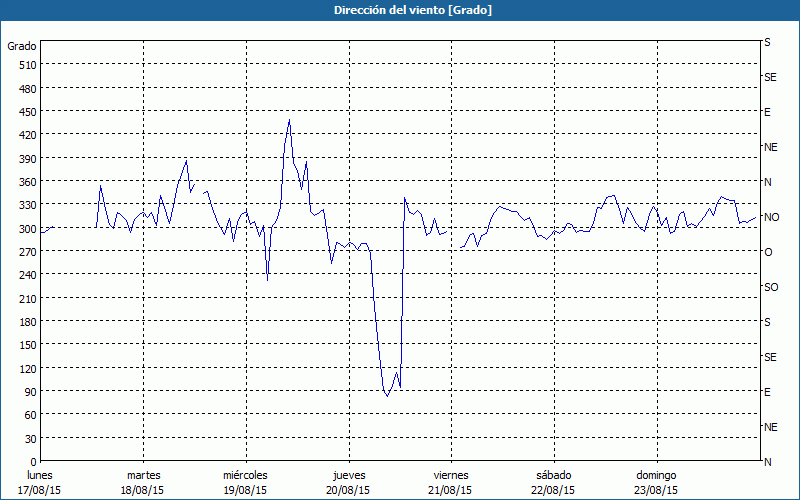This screenshot has height=500, width=800.
Task: Click the 0 value on left axis
Action: pyautogui.click(x=33, y=462)
